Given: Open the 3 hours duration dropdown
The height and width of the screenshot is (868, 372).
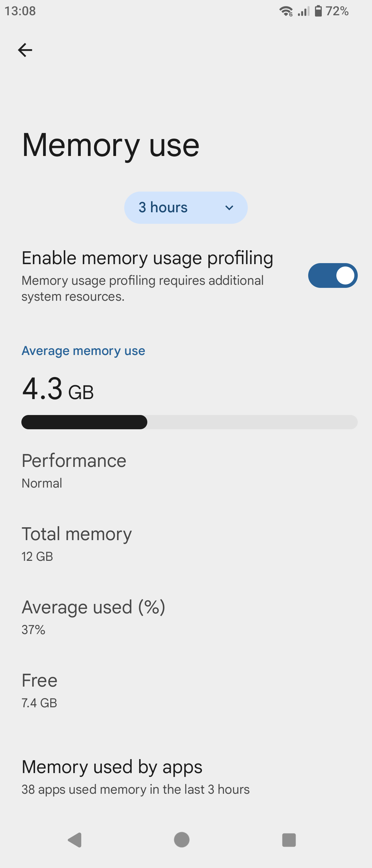Looking at the screenshot, I should (186, 208).
